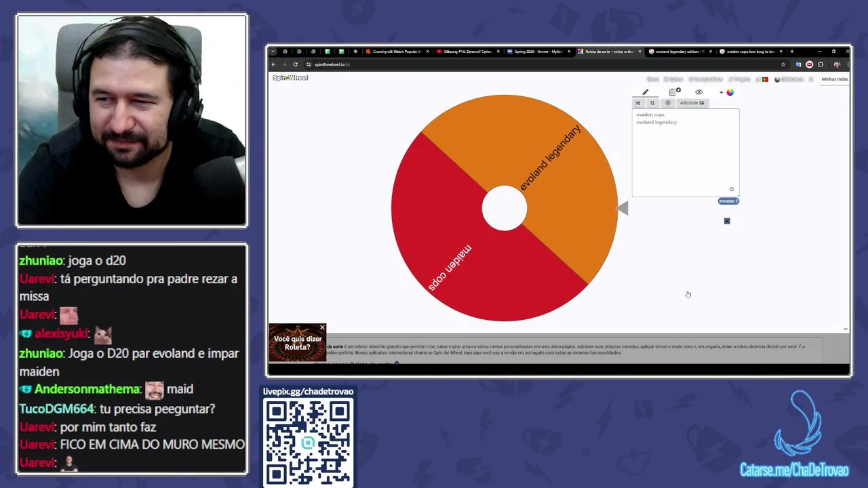Viewport: 868px width, 488px height.
Task: Spin the wheel via its white center
Action: (505, 208)
